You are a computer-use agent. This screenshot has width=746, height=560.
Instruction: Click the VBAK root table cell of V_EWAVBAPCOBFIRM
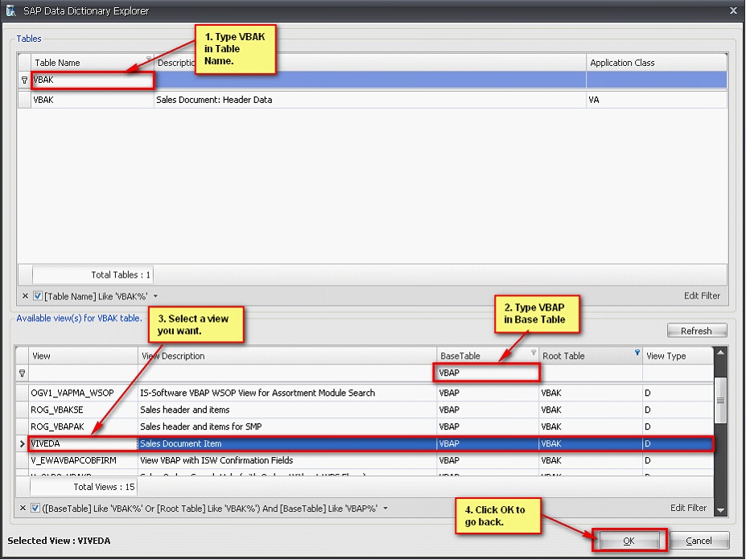(x=591, y=460)
